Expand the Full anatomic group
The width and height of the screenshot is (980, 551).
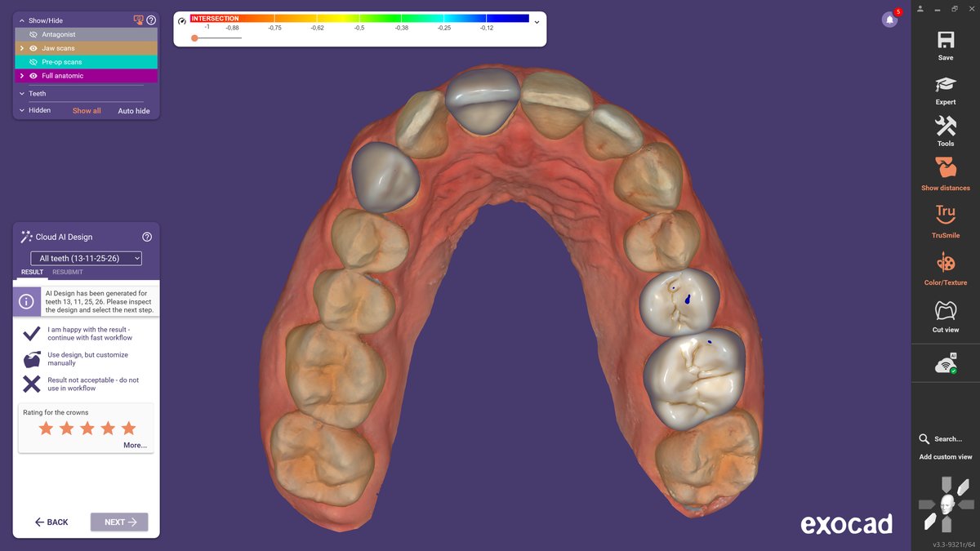click(22, 76)
